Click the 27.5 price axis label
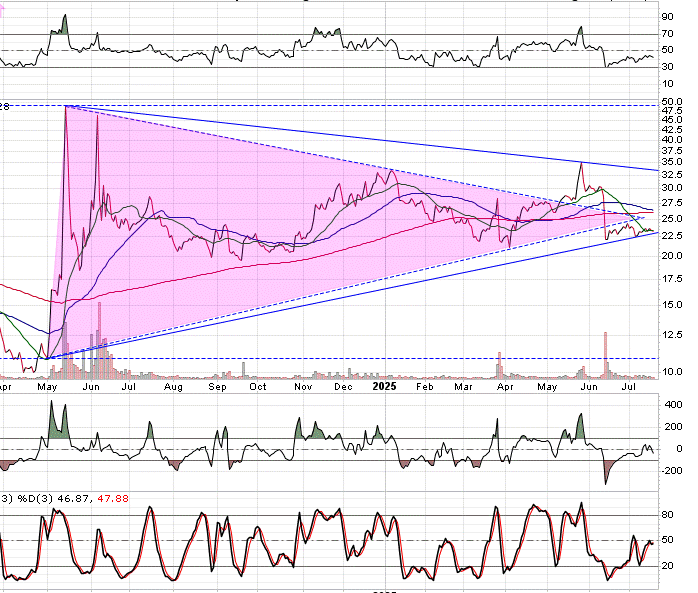This screenshot has width=698, height=593. (x=672, y=203)
